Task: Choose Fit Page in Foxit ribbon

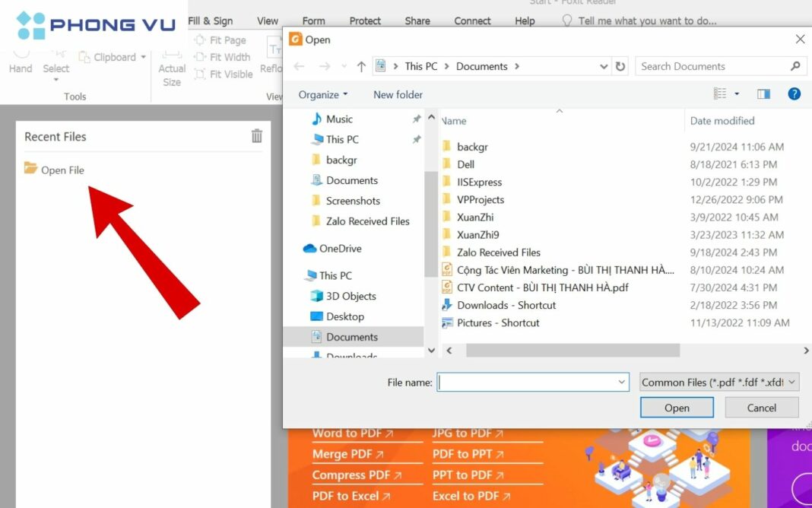Action: (220, 40)
